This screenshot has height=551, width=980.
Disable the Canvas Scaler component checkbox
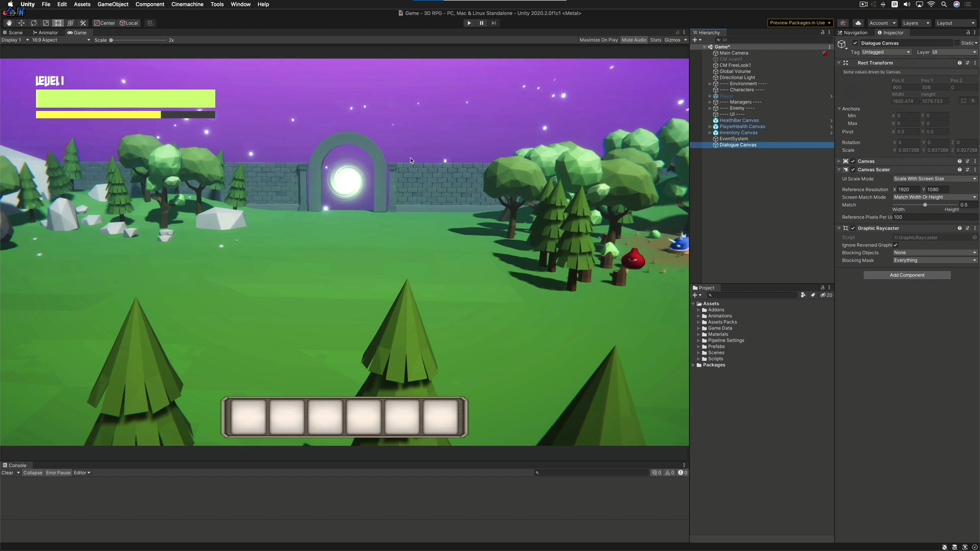(x=852, y=169)
